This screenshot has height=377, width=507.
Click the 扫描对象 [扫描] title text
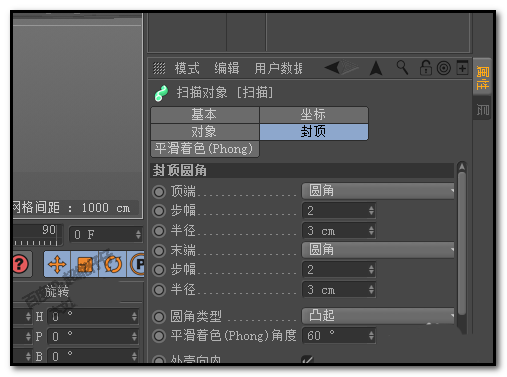coord(225,93)
